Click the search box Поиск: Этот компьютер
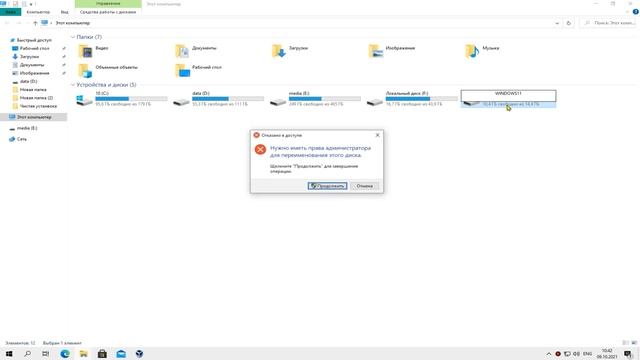This screenshot has width=640, height=360. 608,23
